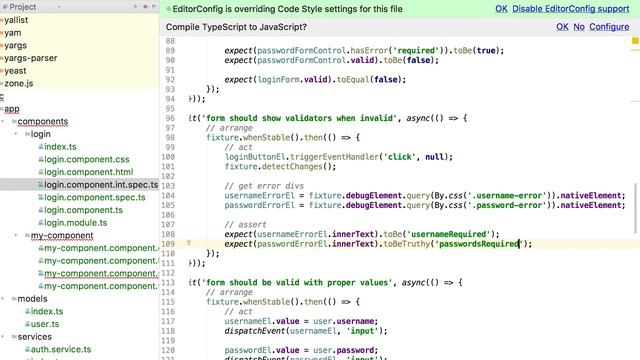
Task: Click user.username on line 117
Action: [345, 321]
